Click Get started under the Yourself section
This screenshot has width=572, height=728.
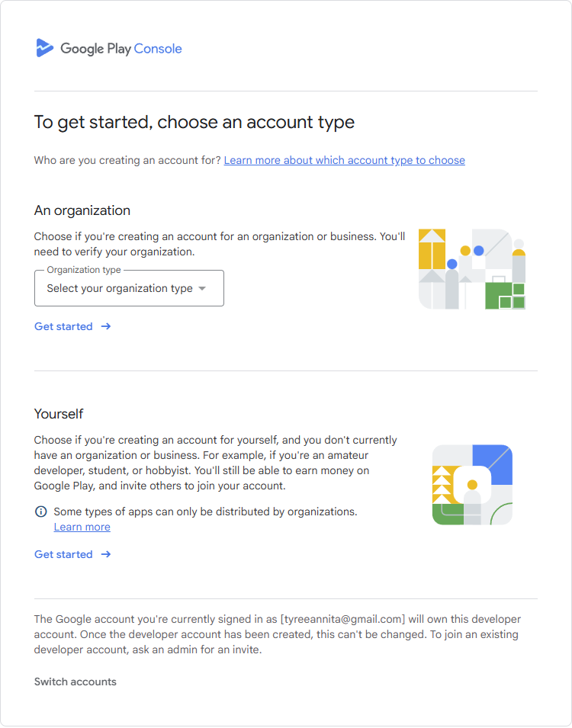pyautogui.click(x=63, y=554)
